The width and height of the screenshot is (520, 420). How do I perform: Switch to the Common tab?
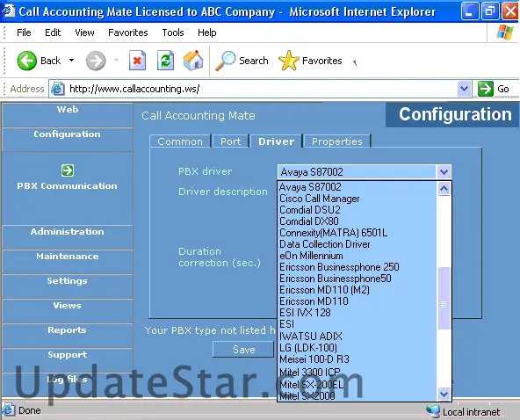click(x=180, y=141)
